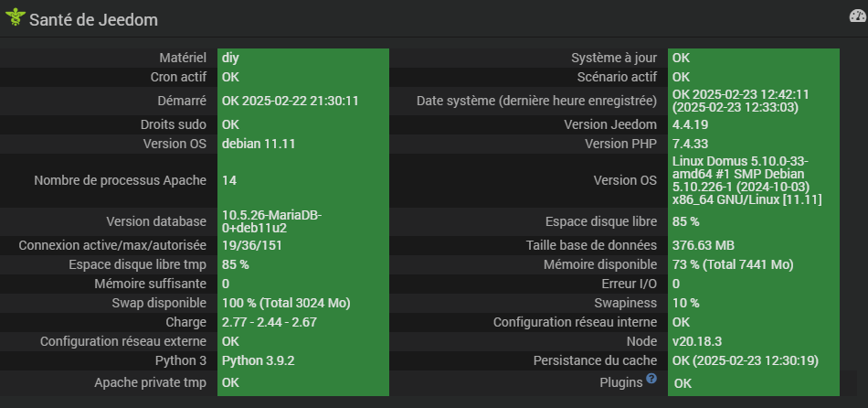Click the Version database label
The image size is (868, 408).
click(156, 221)
